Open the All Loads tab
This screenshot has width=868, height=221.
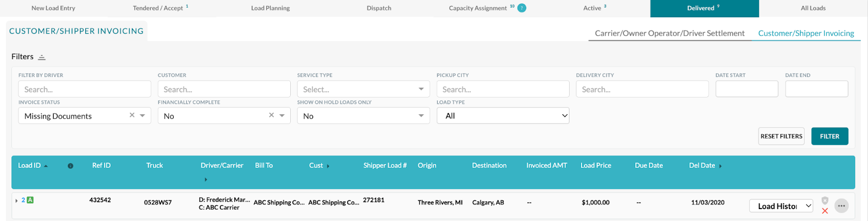(813, 8)
